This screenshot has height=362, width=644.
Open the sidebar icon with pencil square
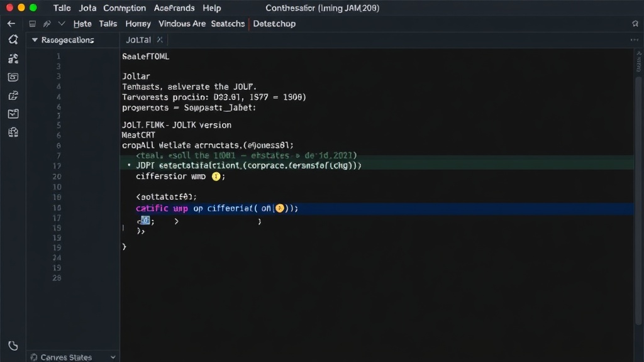13,96
